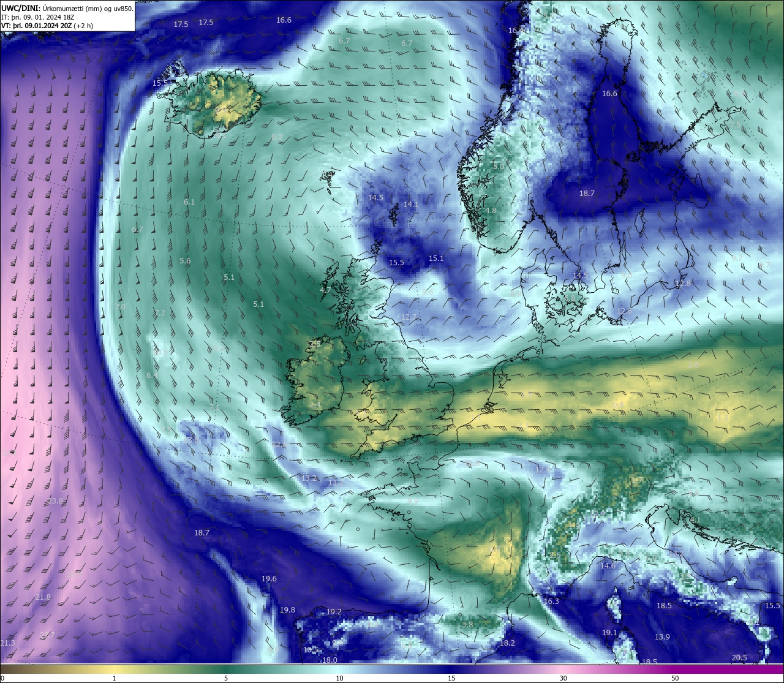This screenshot has height=683, width=784.
Task: Click the 16.3 value on the map
Action: click(x=551, y=601)
